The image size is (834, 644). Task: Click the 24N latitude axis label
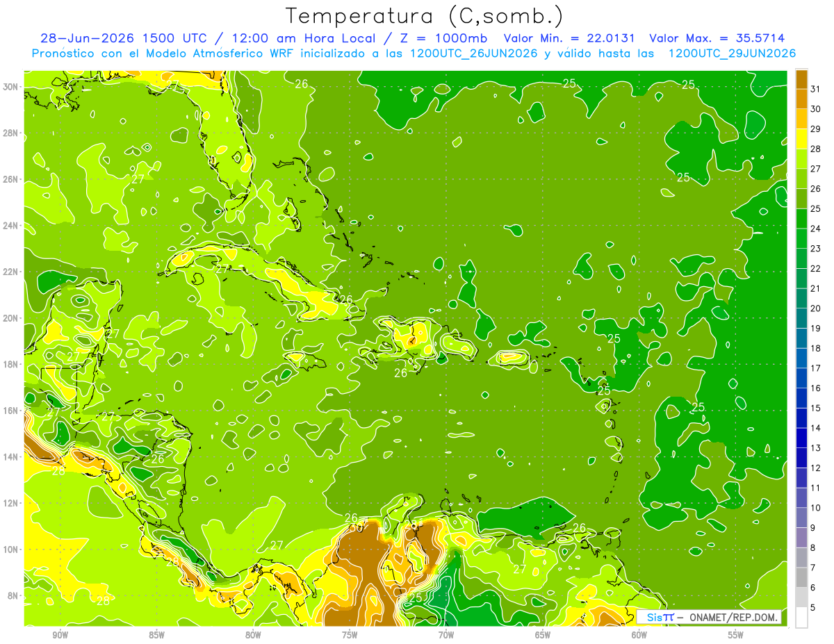point(11,226)
